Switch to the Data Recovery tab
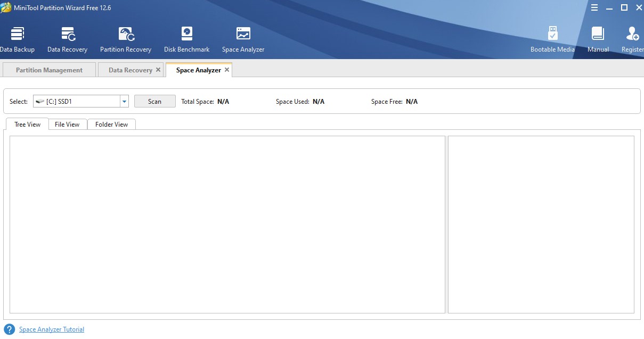 [x=130, y=70]
